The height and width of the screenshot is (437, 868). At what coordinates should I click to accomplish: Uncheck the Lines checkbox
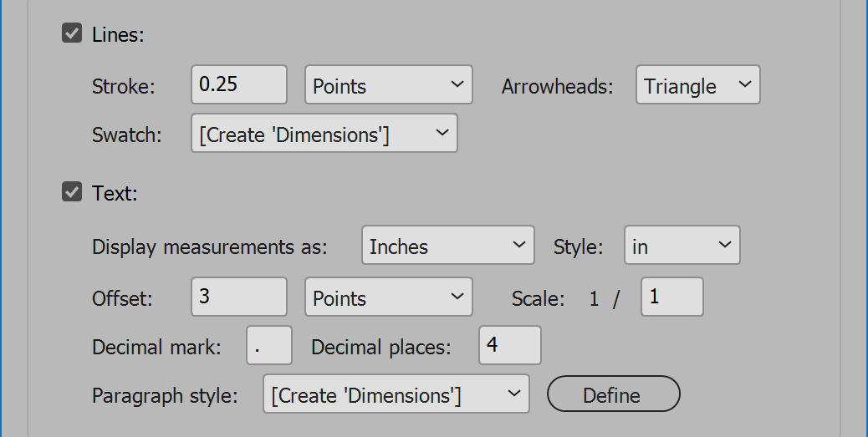tap(72, 33)
